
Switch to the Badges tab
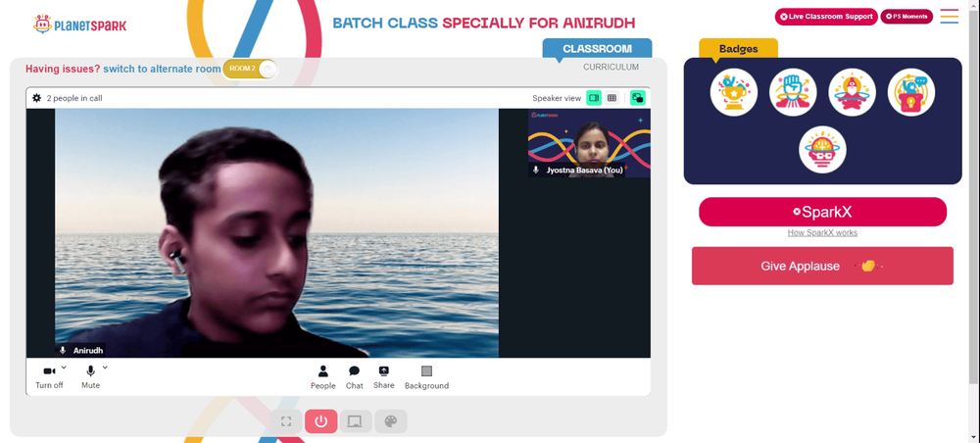(x=738, y=49)
